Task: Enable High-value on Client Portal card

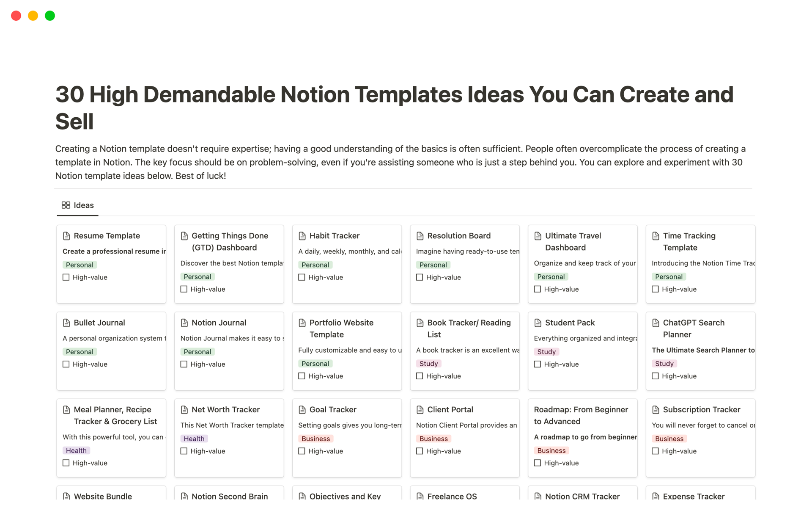Action: [x=420, y=451]
